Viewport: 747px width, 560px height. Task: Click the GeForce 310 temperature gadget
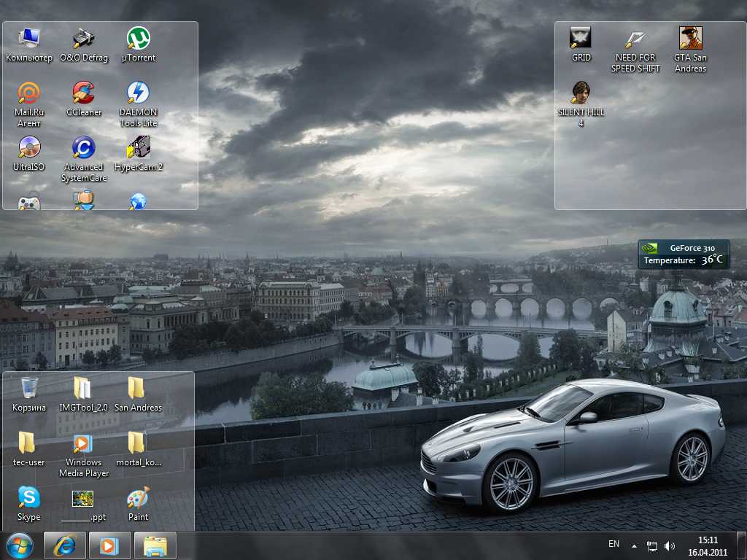[683, 254]
